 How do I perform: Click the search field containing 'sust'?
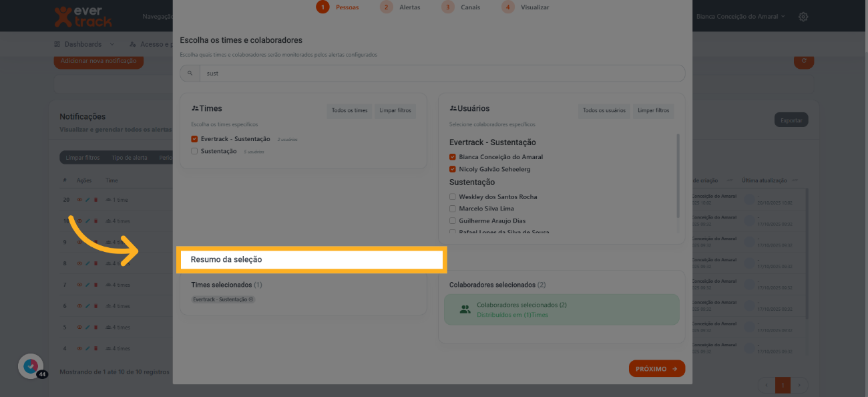click(x=441, y=74)
